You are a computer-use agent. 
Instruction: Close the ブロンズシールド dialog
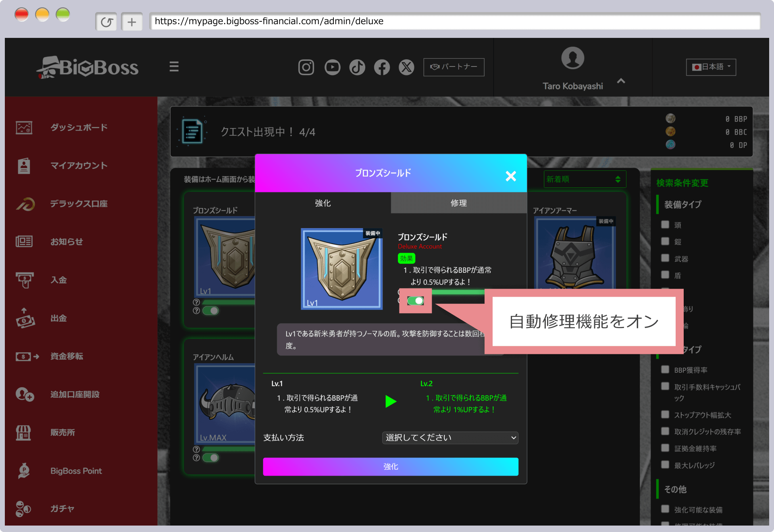coord(511,176)
